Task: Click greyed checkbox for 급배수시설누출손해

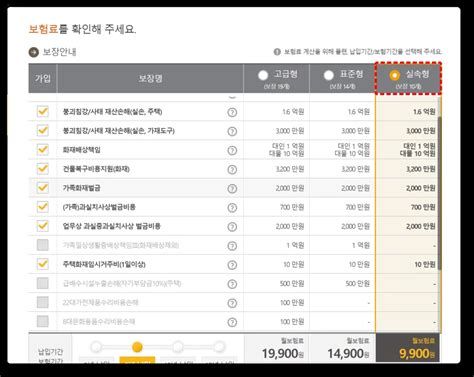Action: pyautogui.click(x=43, y=283)
